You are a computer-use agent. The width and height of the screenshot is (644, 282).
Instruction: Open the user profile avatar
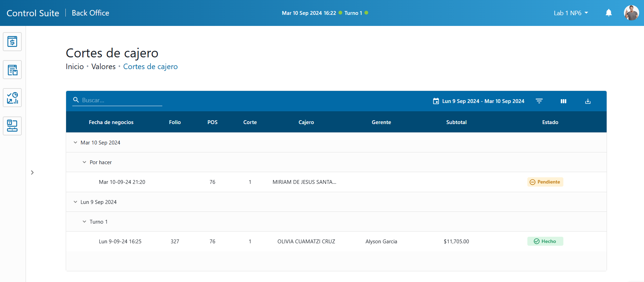point(631,13)
